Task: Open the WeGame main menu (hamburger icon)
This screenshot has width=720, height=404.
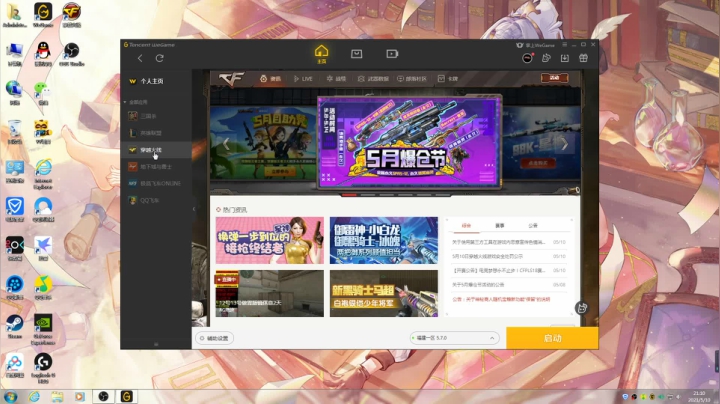Action: point(564,45)
